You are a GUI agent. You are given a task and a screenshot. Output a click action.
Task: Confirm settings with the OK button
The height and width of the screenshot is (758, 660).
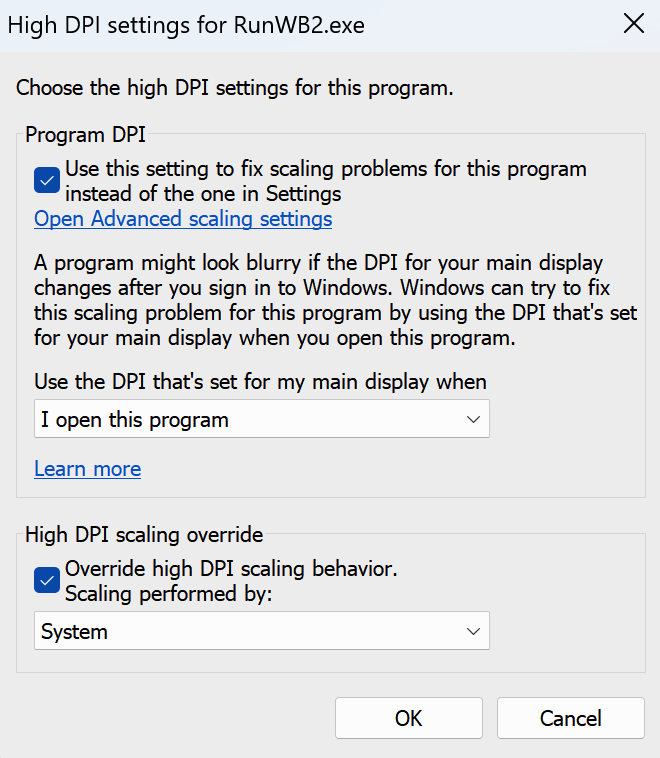click(x=408, y=718)
